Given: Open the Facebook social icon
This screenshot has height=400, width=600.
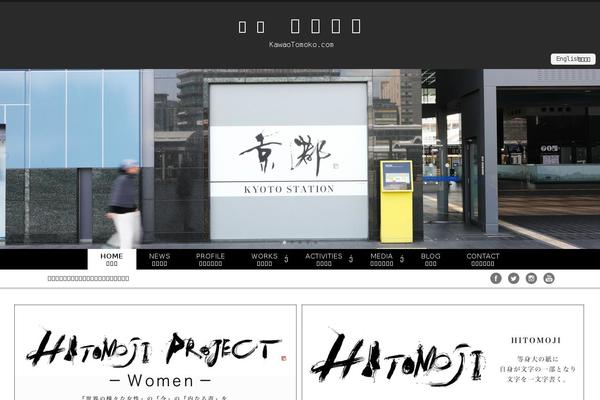Looking at the screenshot, I should [x=496, y=278].
